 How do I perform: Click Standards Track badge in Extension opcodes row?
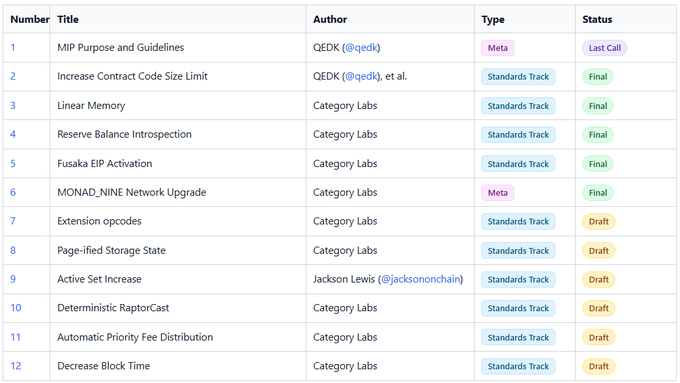click(x=518, y=222)
